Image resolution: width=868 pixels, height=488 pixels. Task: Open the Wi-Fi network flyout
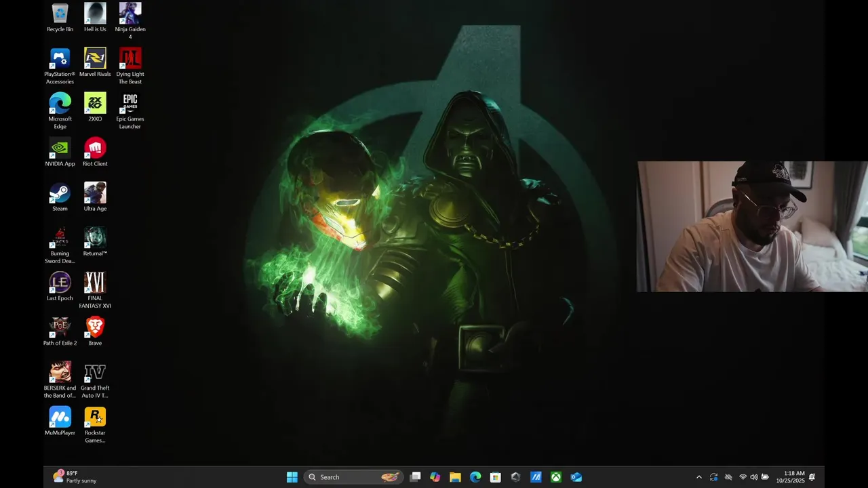point(743,477)
